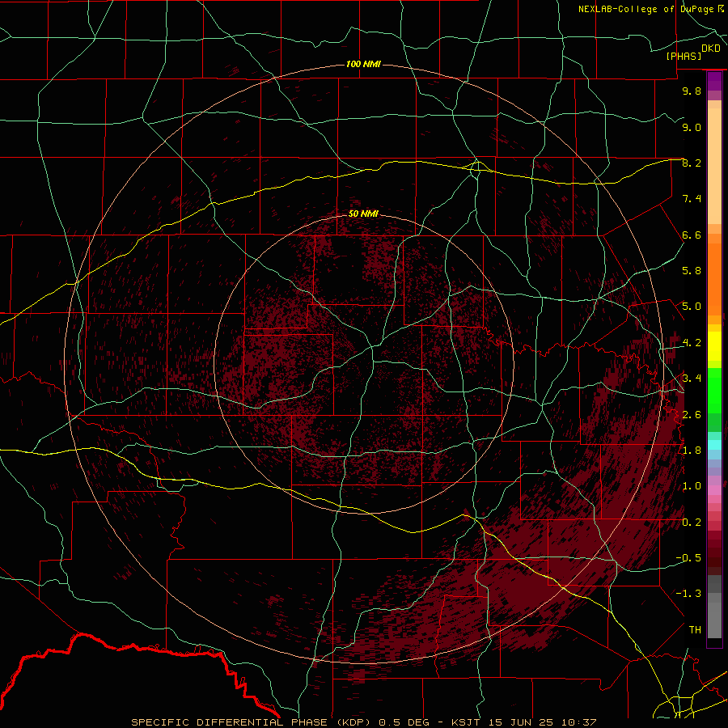Click the 10:37 timestamp in caption
The width and height of the screenshot is (728, 728).
(578, 722)
